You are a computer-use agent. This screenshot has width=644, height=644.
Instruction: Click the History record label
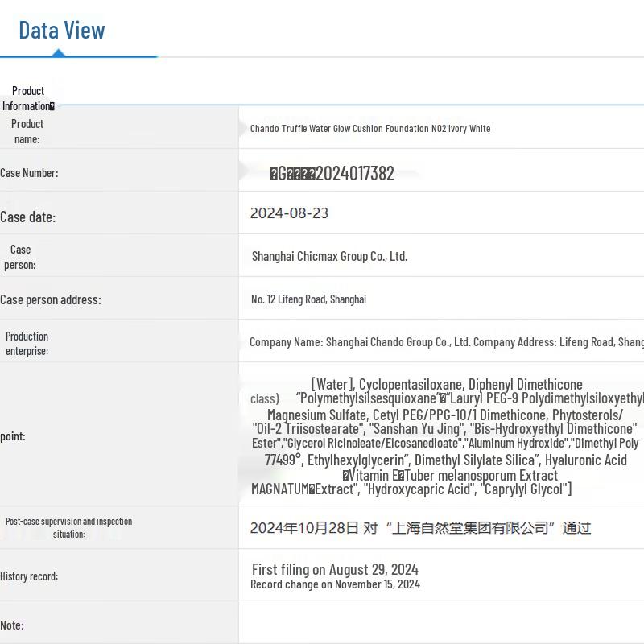coord(29,576)
